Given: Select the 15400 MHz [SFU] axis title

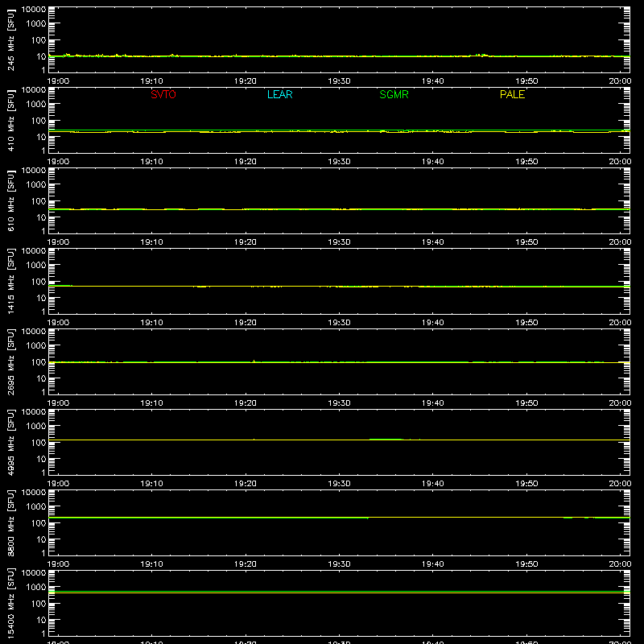Looking at the screenshot, I should coord(10,603).
